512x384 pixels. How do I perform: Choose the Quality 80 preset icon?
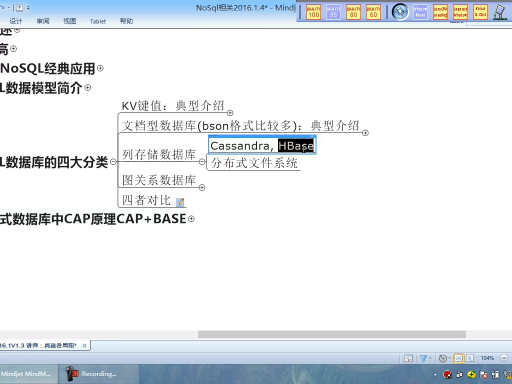[353, 12]
